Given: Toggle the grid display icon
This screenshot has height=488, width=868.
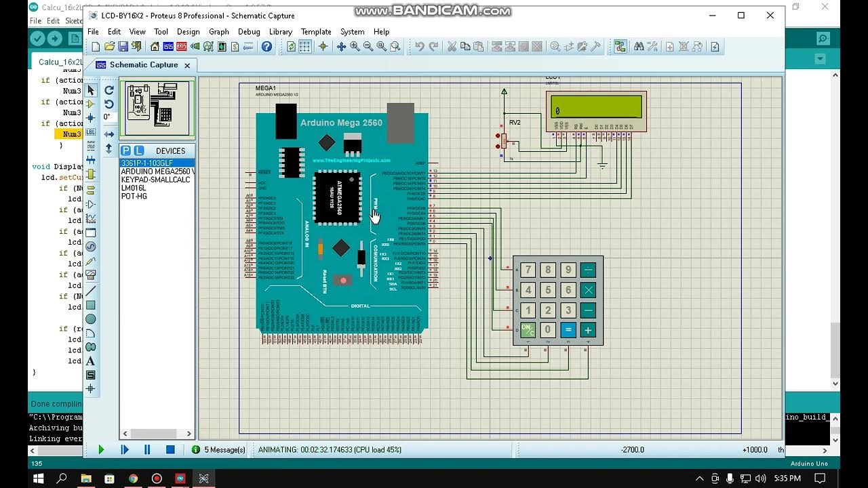Looking at the screenshot, I should point(305,47).
